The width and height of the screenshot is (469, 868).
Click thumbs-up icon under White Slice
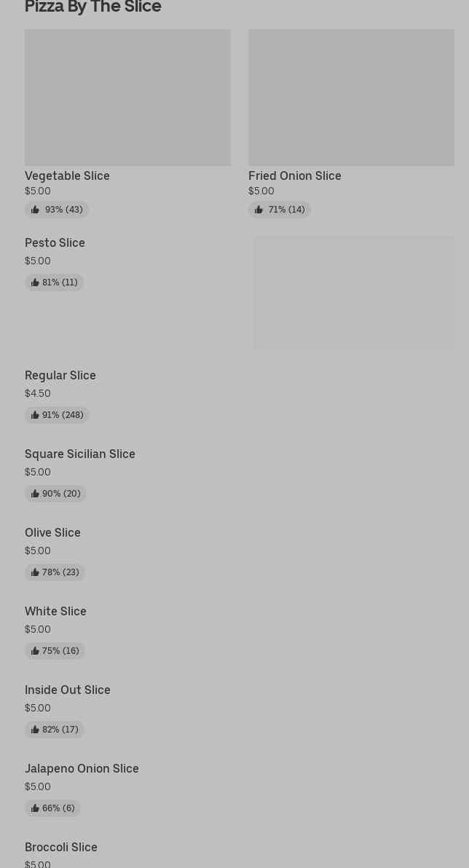(35, 651)
